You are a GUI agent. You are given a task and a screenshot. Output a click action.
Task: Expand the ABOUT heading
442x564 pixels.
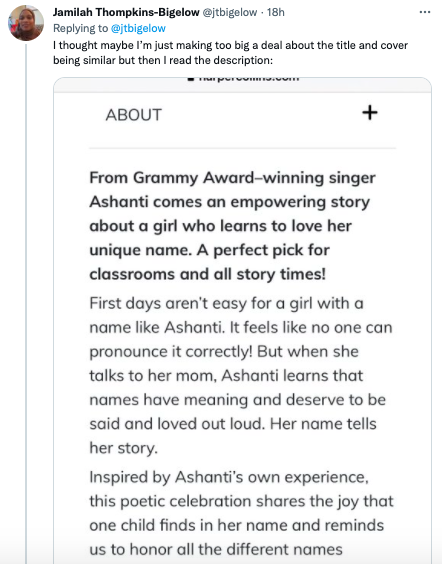tap(134, 115)
